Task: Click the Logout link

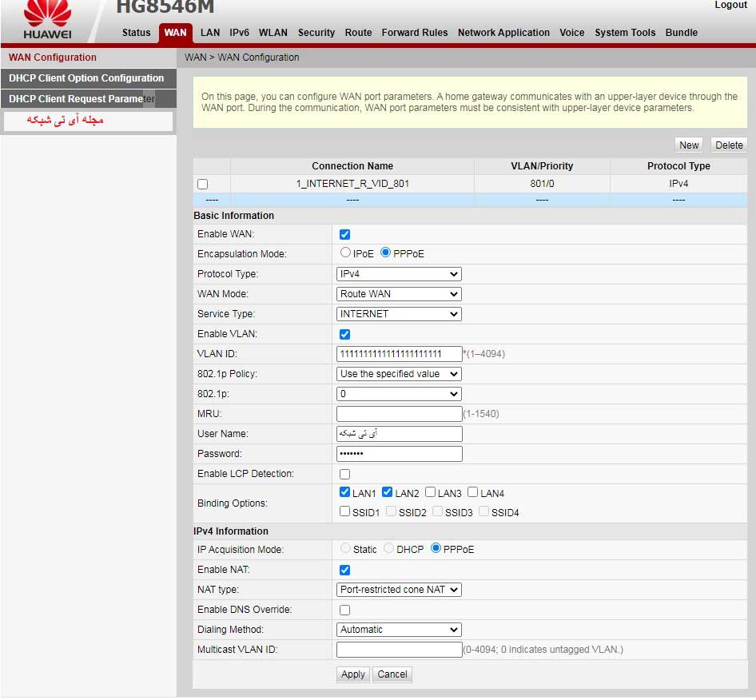Action: point(730,5)
